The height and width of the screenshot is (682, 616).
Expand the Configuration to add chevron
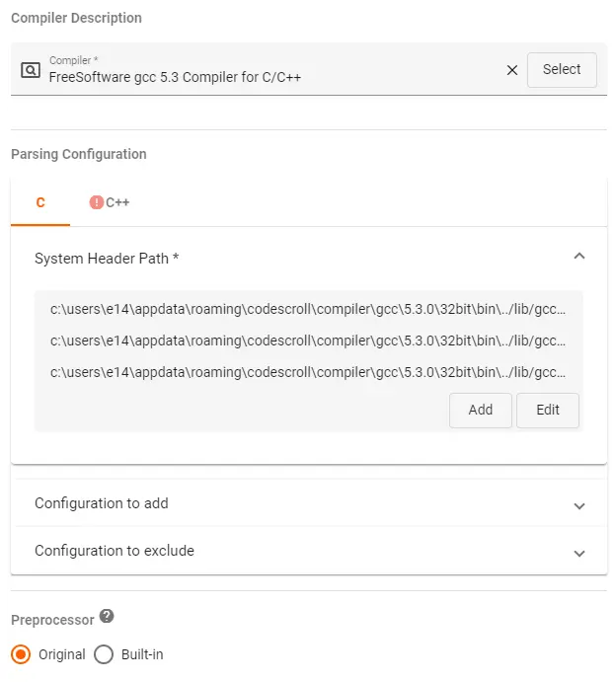point(579,505)
